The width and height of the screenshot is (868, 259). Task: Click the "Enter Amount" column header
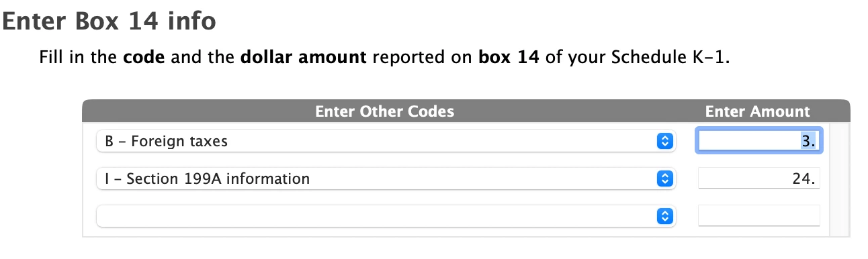[x=757, y=111]
